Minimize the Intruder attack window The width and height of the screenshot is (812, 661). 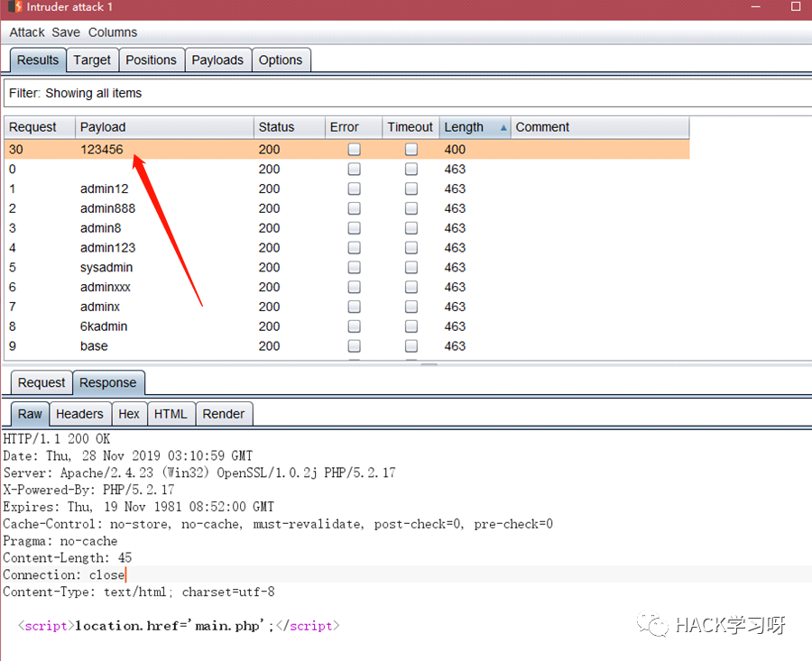pyautogui.click(x=755, y=6)
